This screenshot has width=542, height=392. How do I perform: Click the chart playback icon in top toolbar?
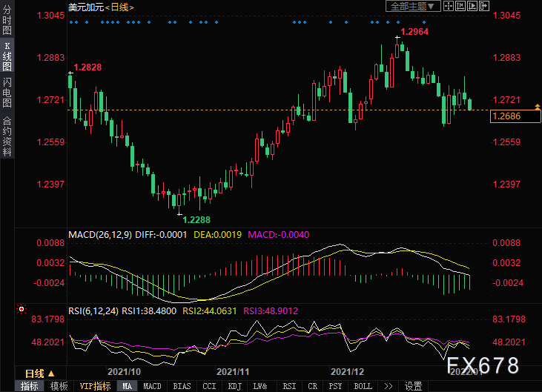(472, 6)
